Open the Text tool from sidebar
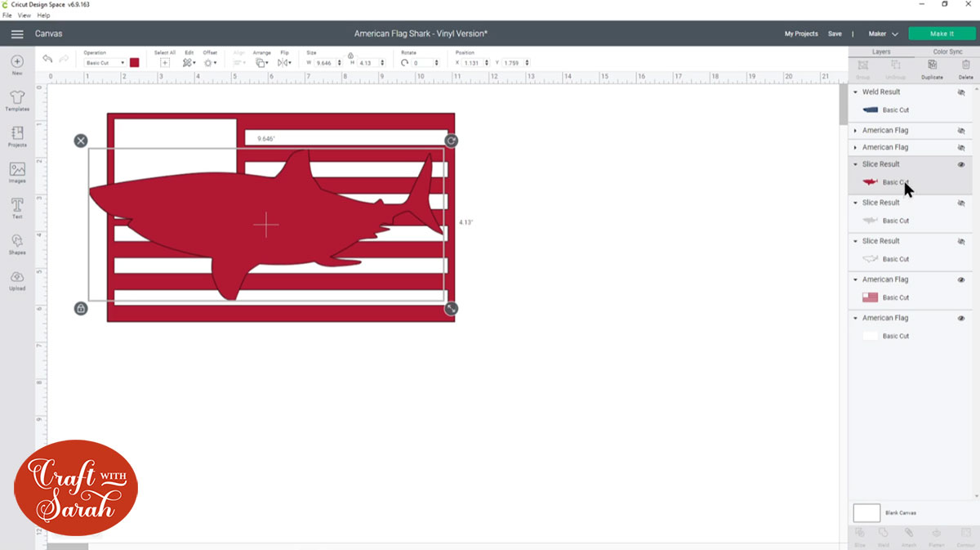This screenshot has width=980, height=550. coord(16,206)
